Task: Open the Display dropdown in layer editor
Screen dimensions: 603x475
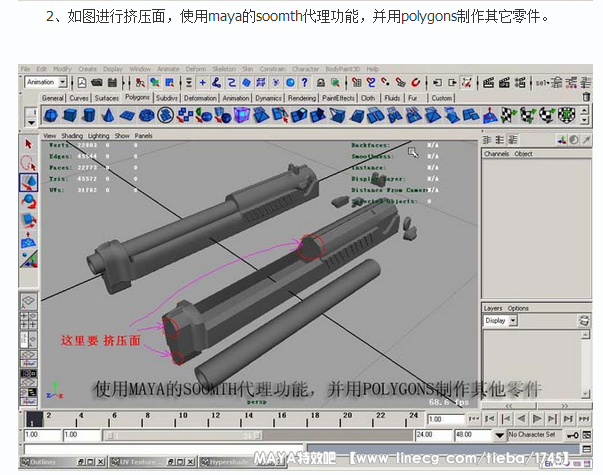Action: 513,320
